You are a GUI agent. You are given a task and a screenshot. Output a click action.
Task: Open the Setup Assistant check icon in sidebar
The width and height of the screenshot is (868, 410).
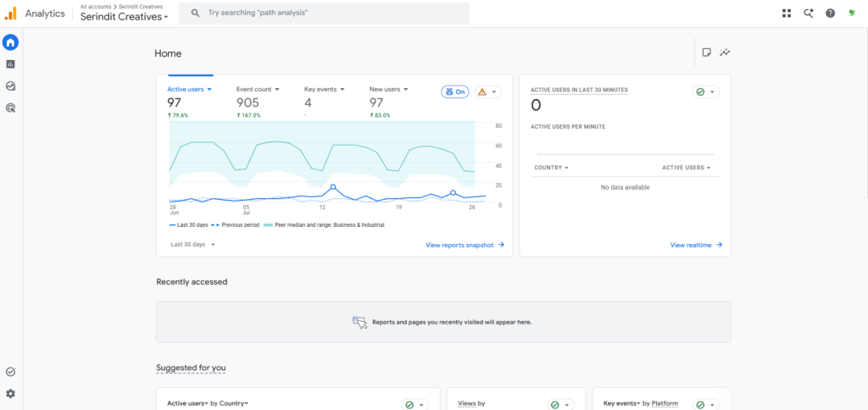(10, 372)
